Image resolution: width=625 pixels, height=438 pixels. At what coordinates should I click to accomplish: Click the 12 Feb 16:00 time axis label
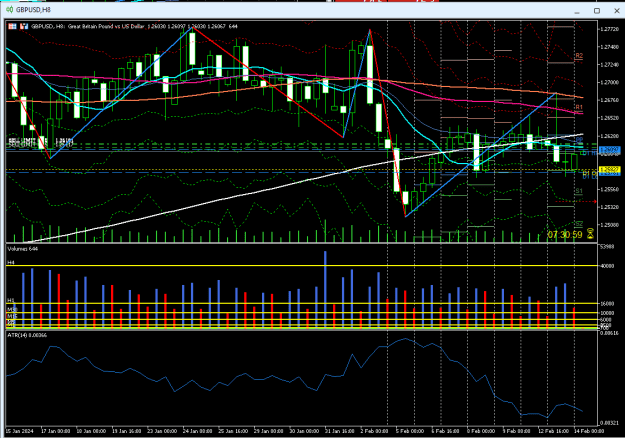[x=552, y=431]
